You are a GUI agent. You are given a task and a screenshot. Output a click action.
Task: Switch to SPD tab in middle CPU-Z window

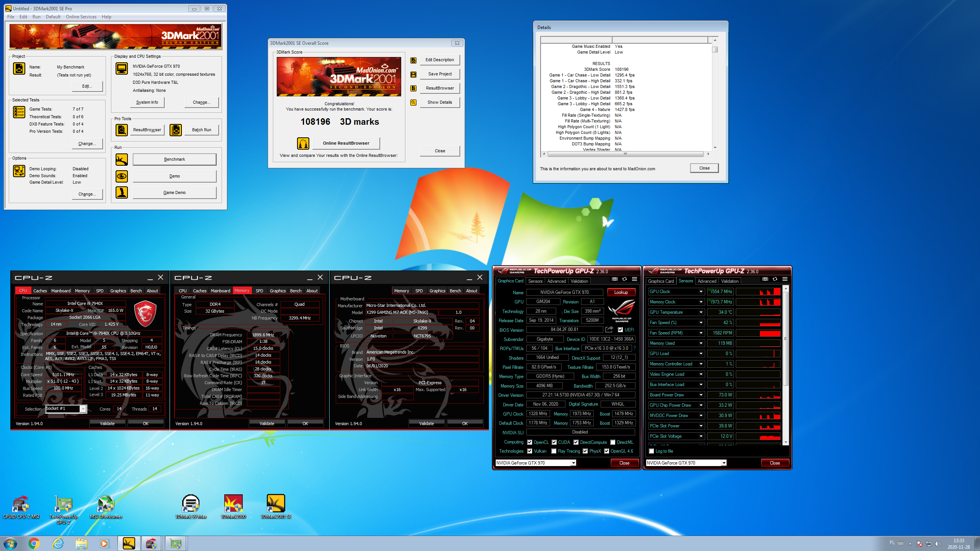(x=259, y=291)
